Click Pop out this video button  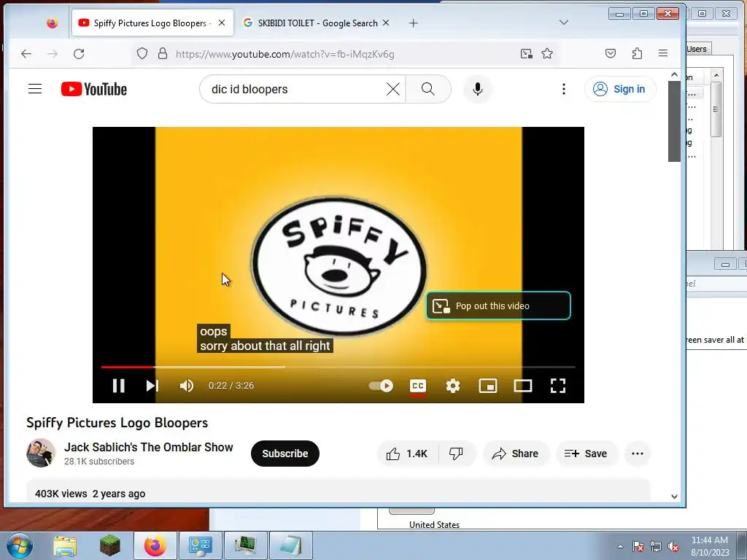point(498,306)
